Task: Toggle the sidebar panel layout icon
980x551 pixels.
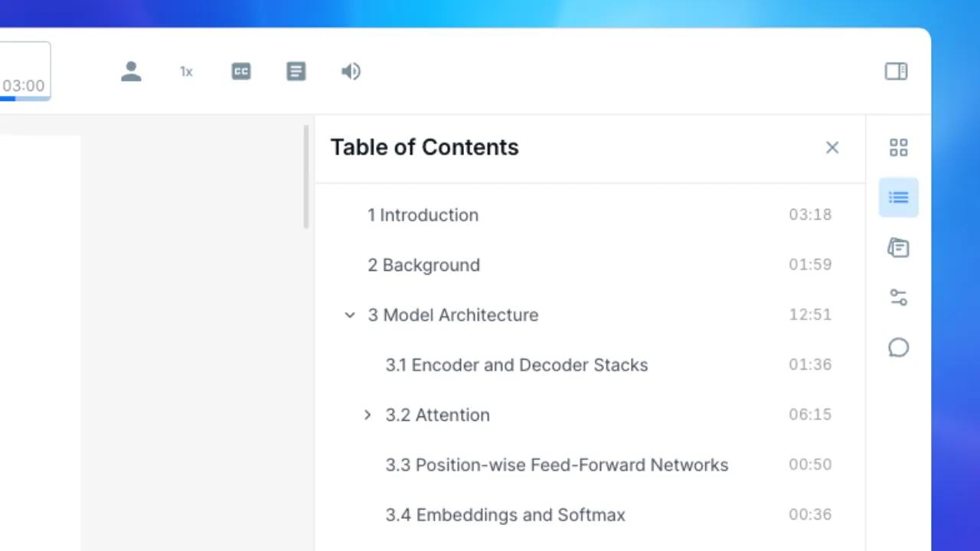Action: tap(896, 71)
